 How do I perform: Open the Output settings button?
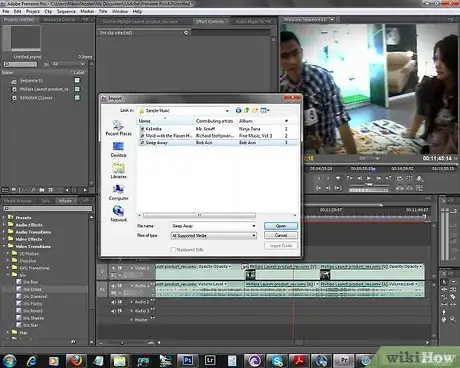419,178
